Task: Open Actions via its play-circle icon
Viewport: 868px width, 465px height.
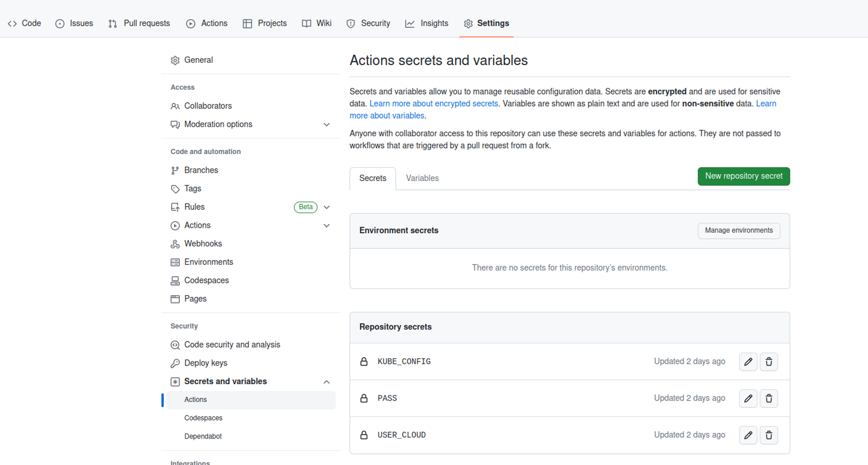Action: pos(191,24)
